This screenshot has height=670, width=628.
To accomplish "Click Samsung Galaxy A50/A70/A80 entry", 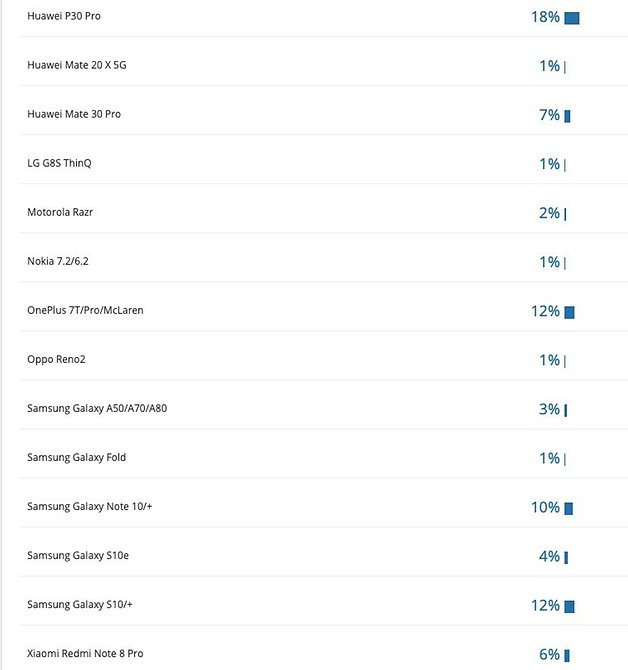I will coord(97,408).
